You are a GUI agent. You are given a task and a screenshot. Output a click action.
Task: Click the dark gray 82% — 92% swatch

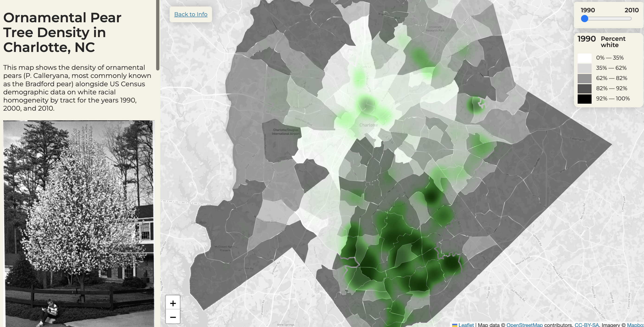pos(584,89)
